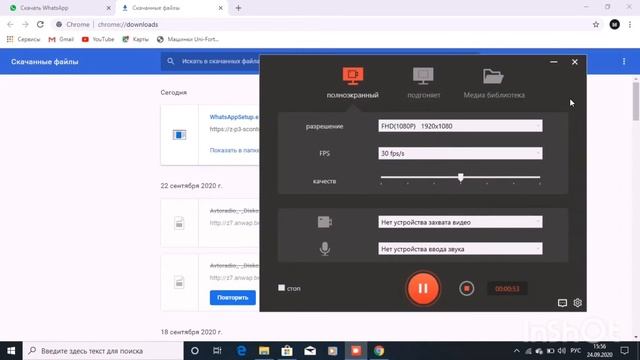Launch Microsoft Edge from taskbar
640x360 pixels.
(241, 351)
